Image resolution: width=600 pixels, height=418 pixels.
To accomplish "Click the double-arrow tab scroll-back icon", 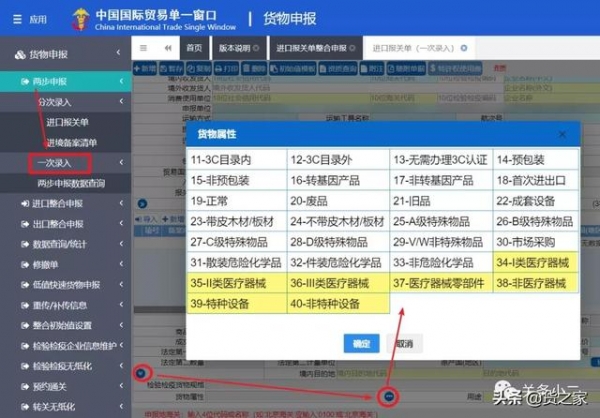I will (167, 48).
